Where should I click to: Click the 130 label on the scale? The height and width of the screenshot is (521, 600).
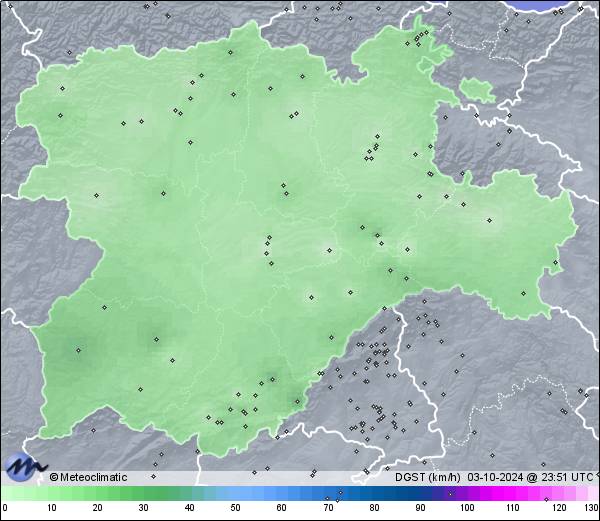coord(592,508)
